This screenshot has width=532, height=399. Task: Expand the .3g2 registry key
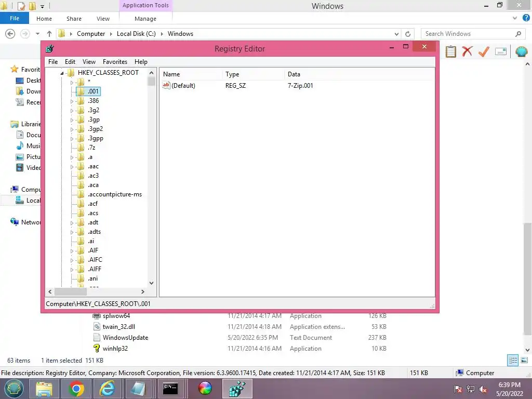[72, 111]
